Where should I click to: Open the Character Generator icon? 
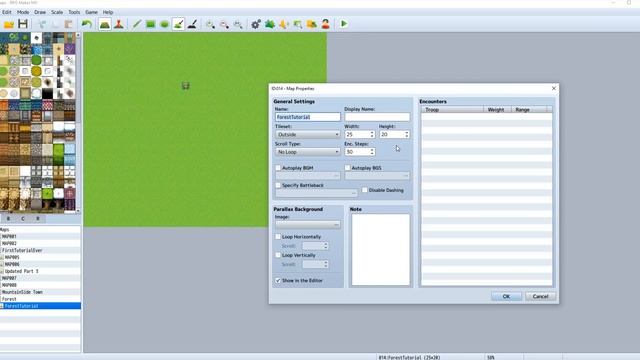coord(325,24)
